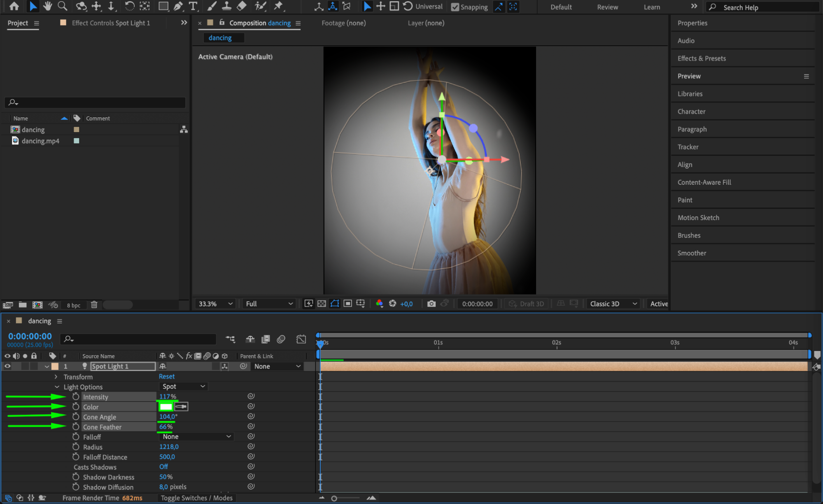Click Reset for Transform
Image resolution: width=823 pixels, height=504 pixels.
[x=166, y=376]
